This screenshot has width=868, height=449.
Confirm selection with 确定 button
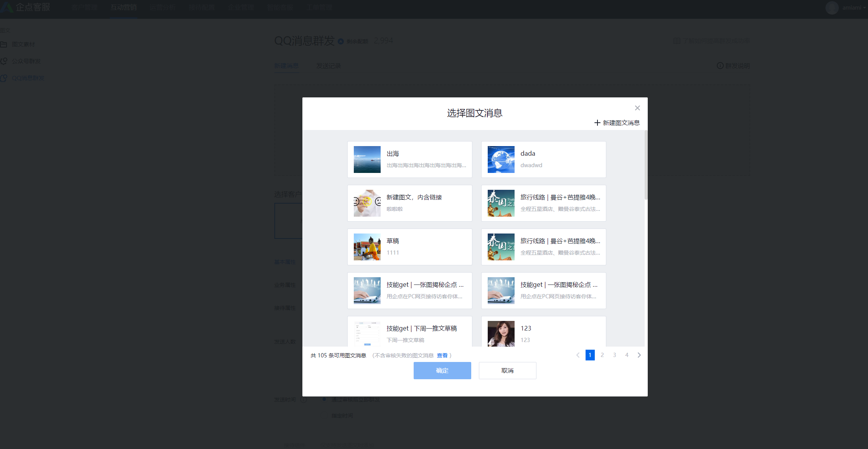pos(442,370)
